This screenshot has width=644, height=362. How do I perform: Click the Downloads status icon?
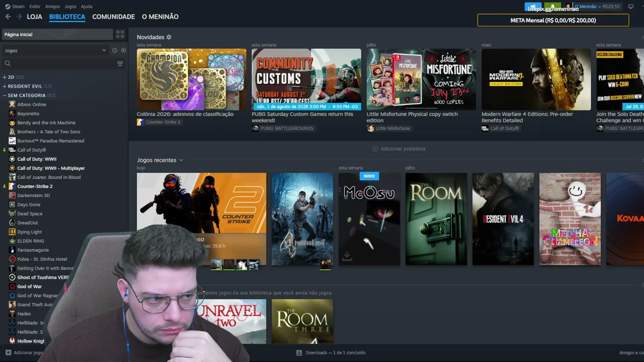coord(299,352)
